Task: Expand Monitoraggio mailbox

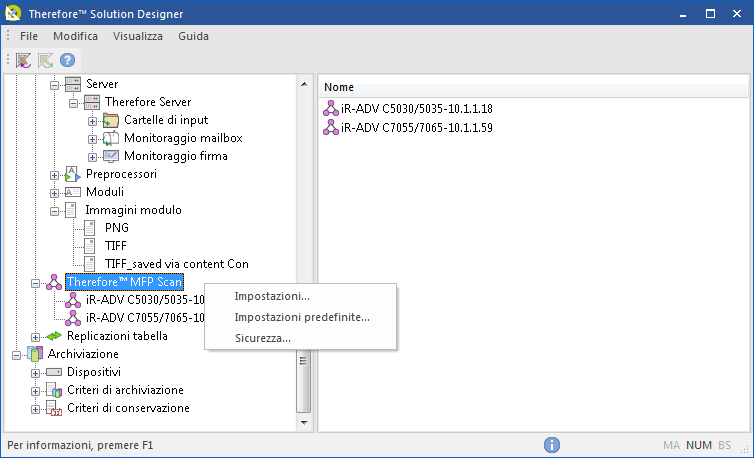Action: click(x=92, y=139)
